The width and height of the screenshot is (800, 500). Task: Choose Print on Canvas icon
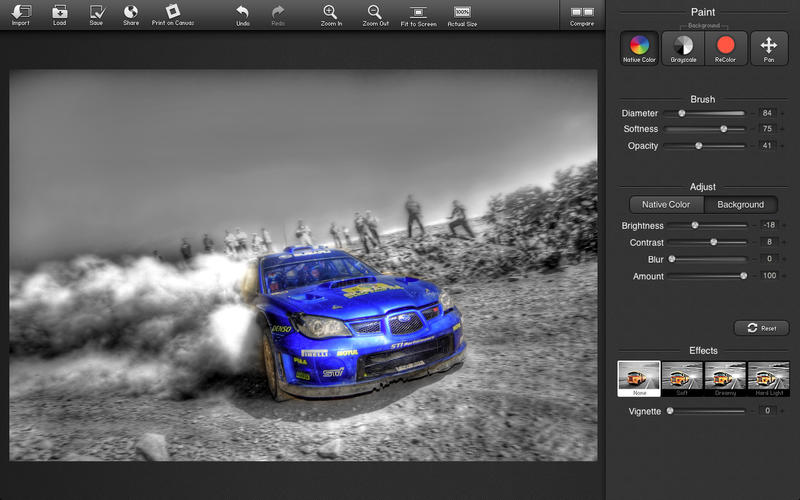[172, 15]
